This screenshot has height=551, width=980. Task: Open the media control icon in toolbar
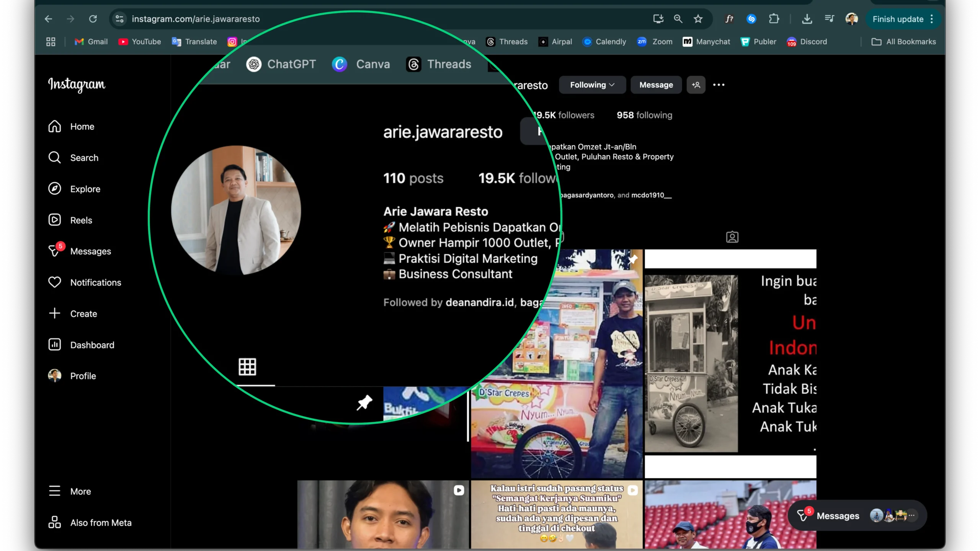point(829,19)
